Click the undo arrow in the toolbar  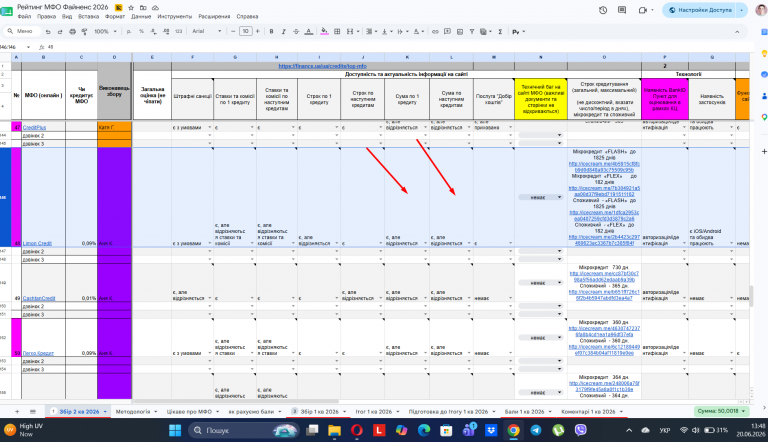pyautogui.click(x=48, y=31)
